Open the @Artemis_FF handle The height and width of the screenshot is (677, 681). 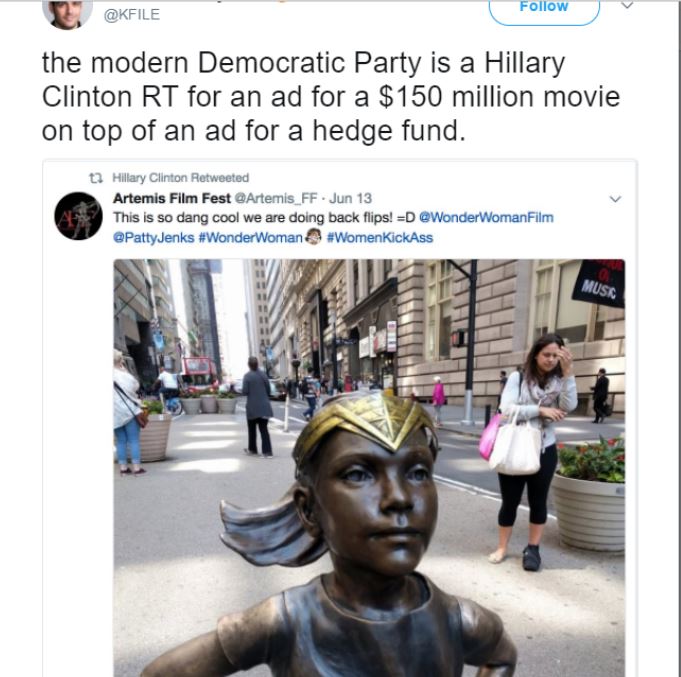pyautogui.click(x=276, y=198)
